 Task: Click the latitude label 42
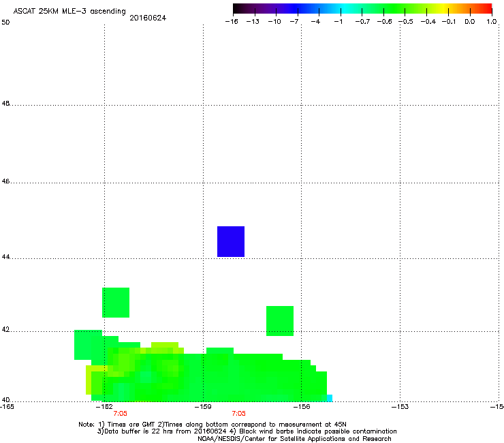(x=5, y=330)
